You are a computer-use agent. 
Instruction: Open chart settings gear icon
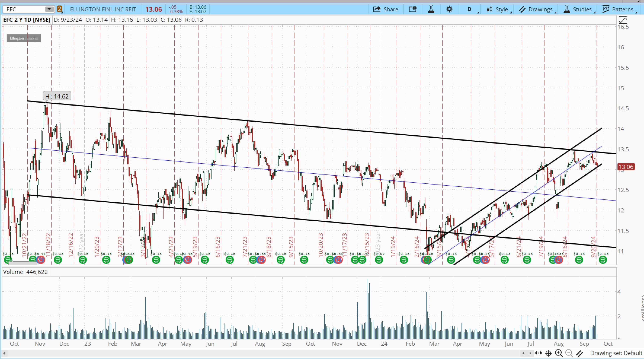(x=449, y=9)
